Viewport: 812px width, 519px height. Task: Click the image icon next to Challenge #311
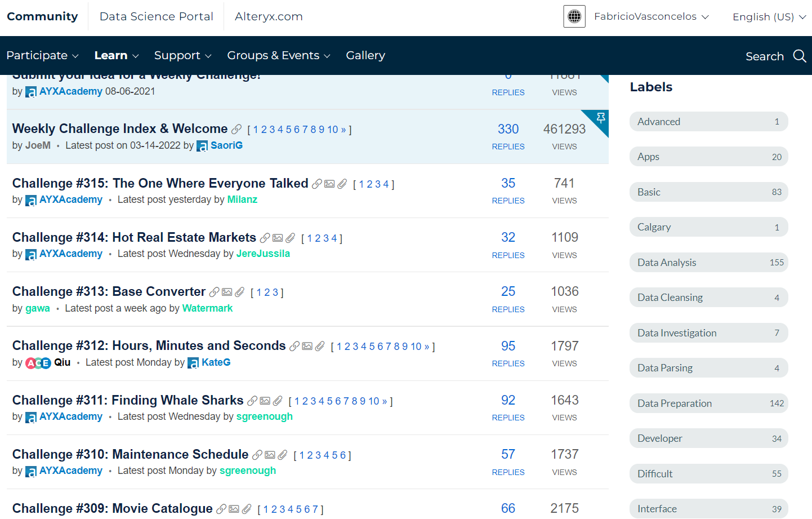pyautogui.click(x=265, y=401)
